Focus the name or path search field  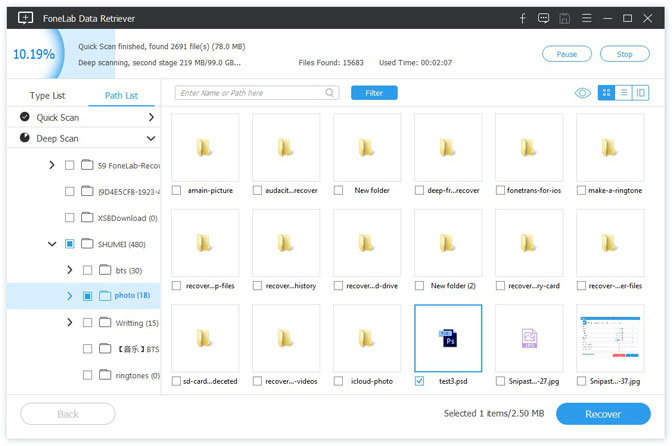pos(257,93)
